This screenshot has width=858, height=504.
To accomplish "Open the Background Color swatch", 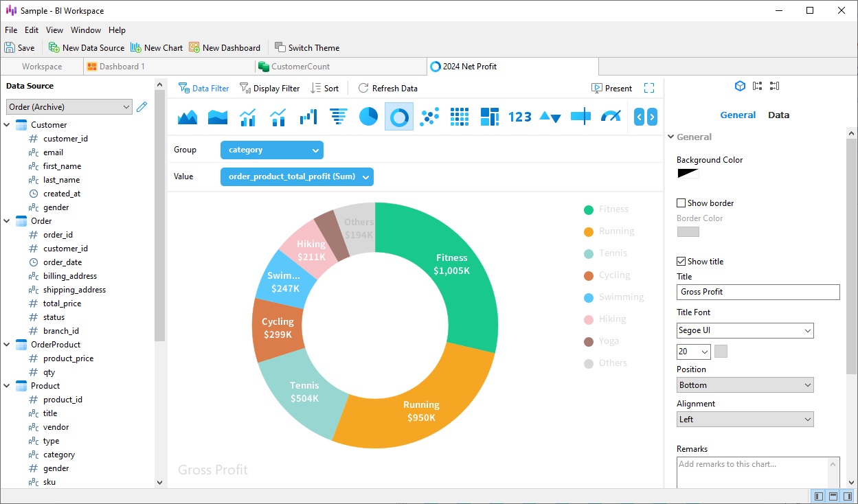I will point(688,173).
